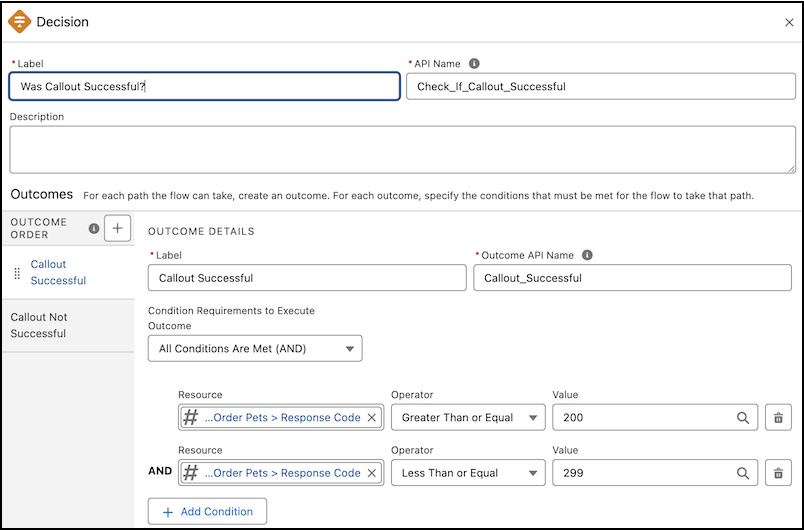Click Value field containing 200
The height and width of the screenshot is (530, 804).
pyautogui.click(x=655, y=417)
